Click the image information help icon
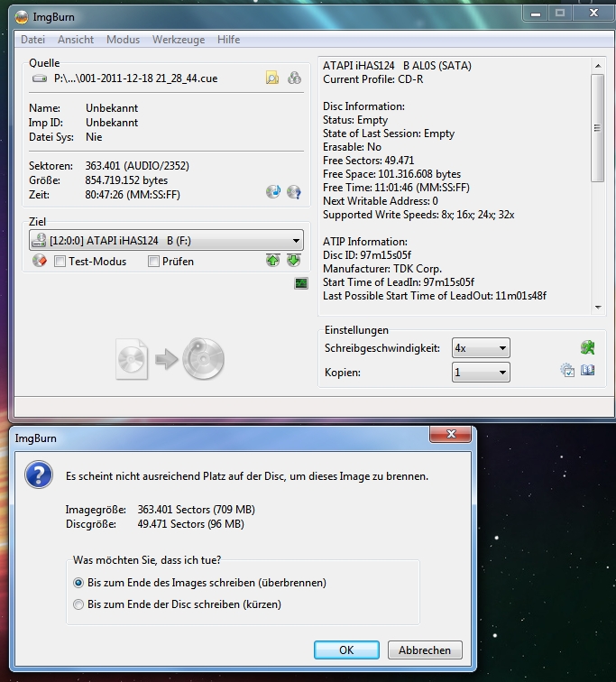Viewport: 616px width, 682px height. 294,192
